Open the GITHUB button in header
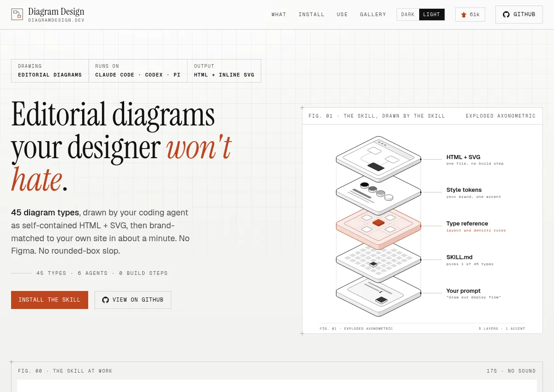The image size is (554, 392). click(519, 14)
